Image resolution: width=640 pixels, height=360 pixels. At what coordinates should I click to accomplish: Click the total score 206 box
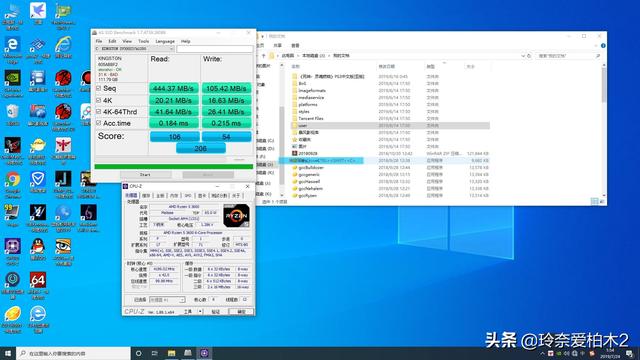click(x=200, y=148)
